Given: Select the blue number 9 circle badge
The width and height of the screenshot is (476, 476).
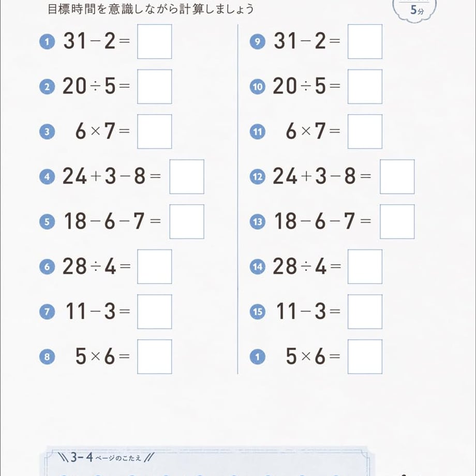Looking at the screenshot, I should (x=258, y=42).
